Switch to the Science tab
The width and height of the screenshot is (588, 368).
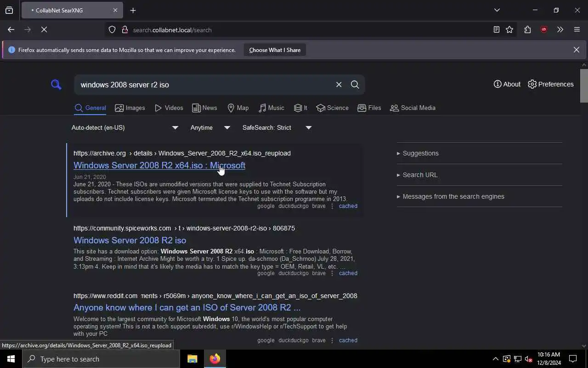[x=332, y=108]
